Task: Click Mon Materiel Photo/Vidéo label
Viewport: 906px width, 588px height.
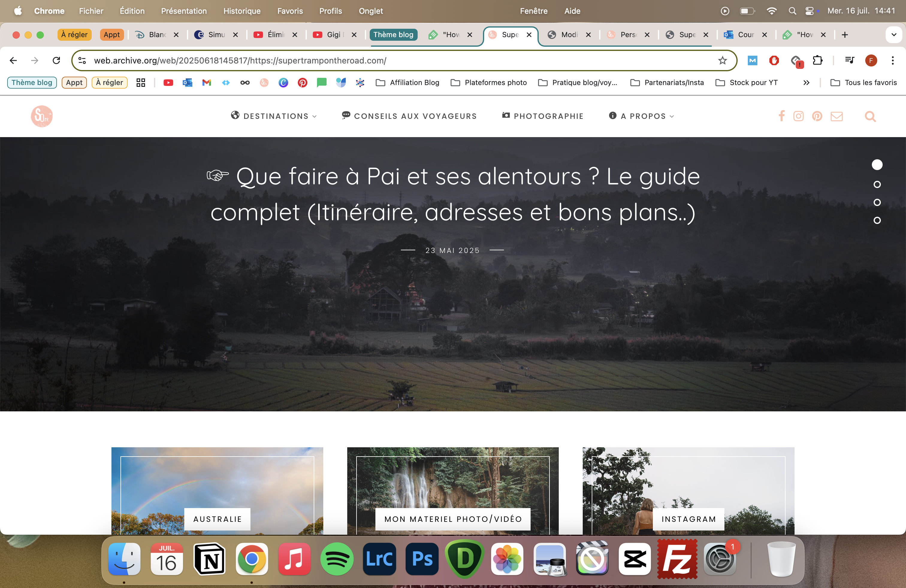Action: click(453, 519)
